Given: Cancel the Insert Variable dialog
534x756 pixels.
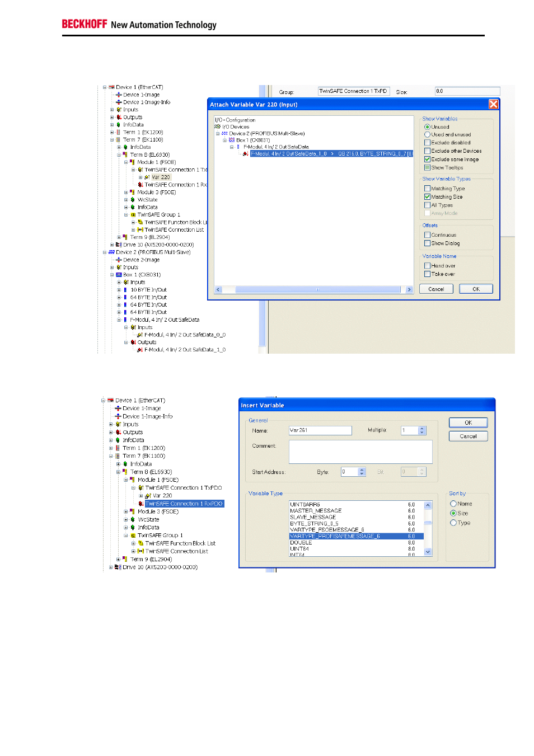Looking at the screenshot, I should point(469,436).
